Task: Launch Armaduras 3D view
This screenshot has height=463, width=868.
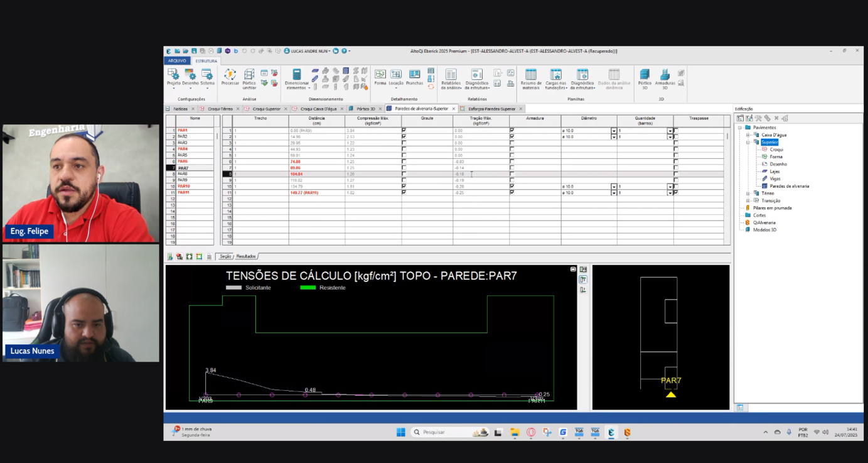Action: tap(665, 75)
